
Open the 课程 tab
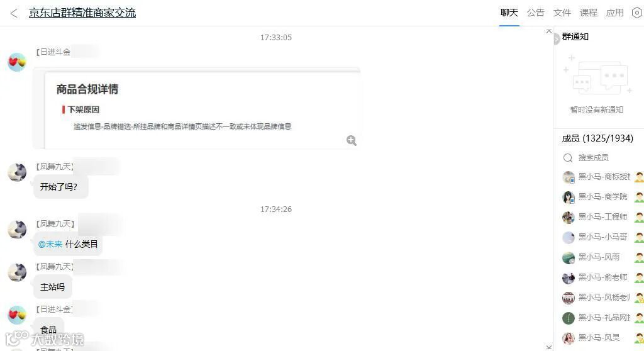[588, 13]
